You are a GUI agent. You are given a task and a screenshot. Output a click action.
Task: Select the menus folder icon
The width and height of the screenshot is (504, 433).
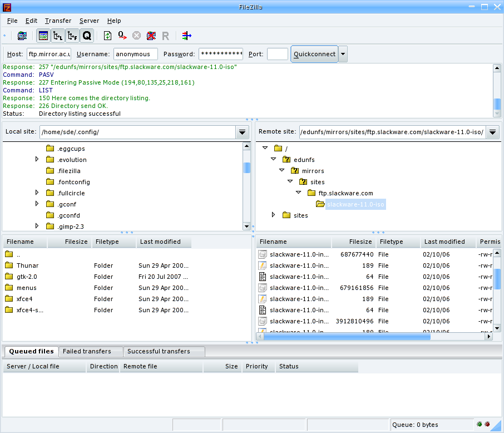click(x=9, y=287)
